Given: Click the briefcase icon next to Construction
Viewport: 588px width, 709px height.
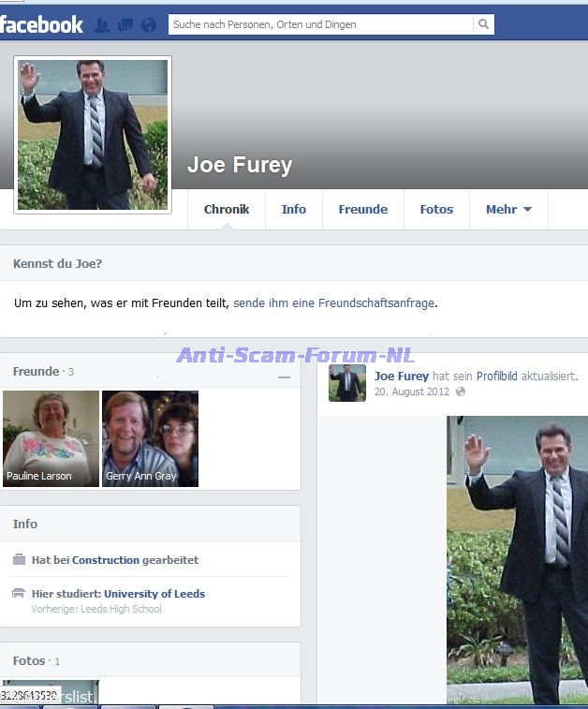Looking at the screenshot, I should click(20, 560).
